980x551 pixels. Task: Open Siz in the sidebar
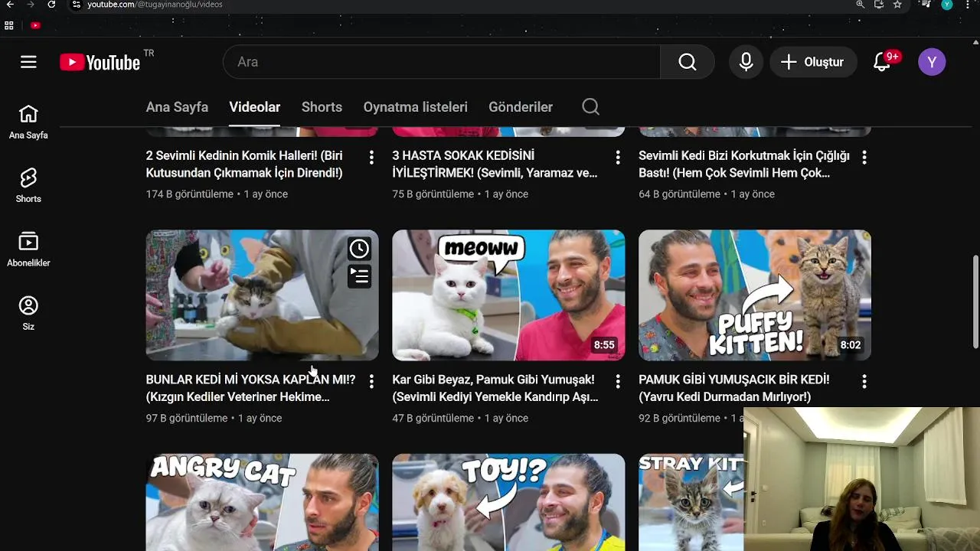(28, 314)
